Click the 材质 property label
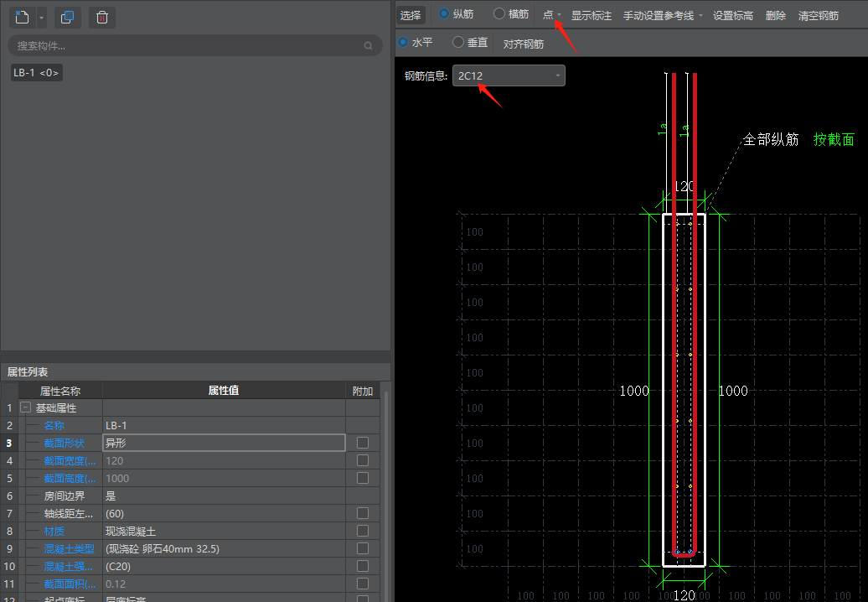Image resolution: width=868 pixels, height=602 pixels. [54, 531]
